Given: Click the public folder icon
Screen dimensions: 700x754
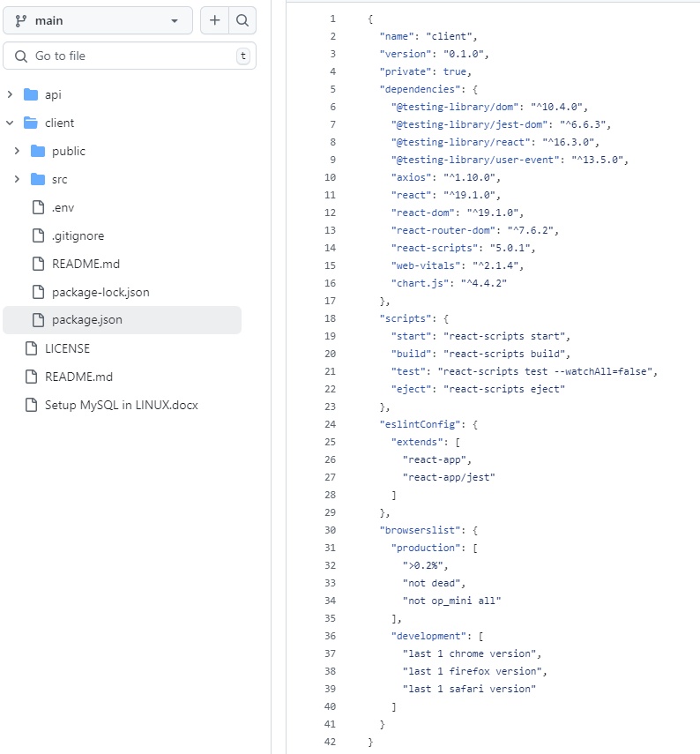Looking at the screenshot, I should pyautogui.click(x=38, y=151).
